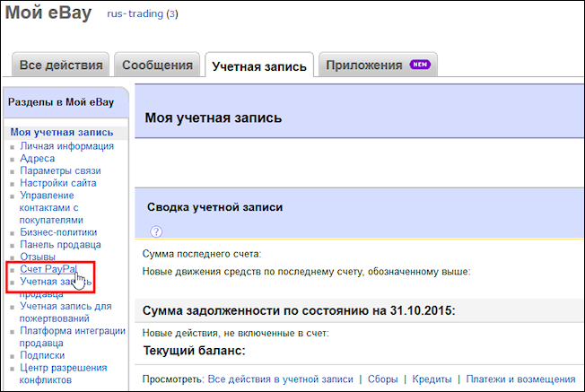
Task: Select the Учетная запись tab
Action: (x=259, y=65)
